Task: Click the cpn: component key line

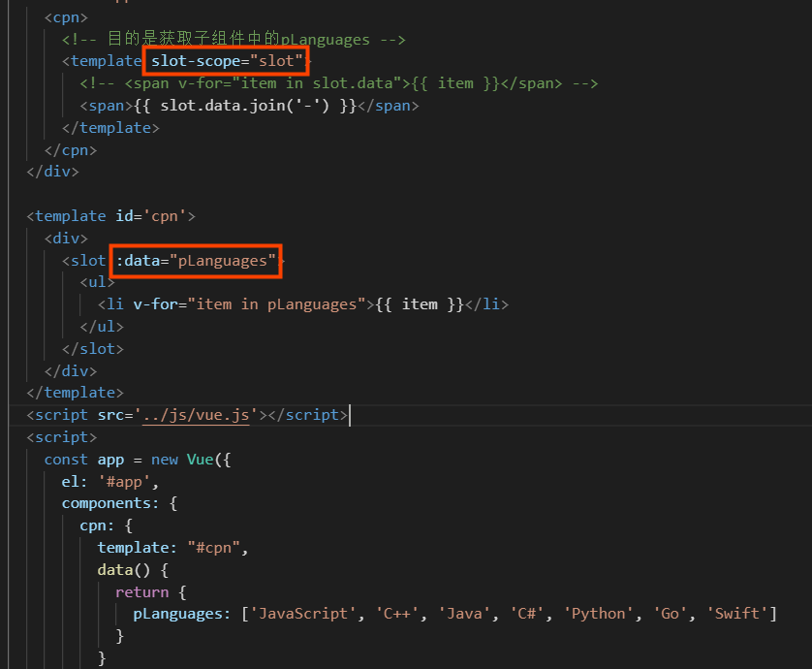Action: pyautogui.click(x=107, y=526)
